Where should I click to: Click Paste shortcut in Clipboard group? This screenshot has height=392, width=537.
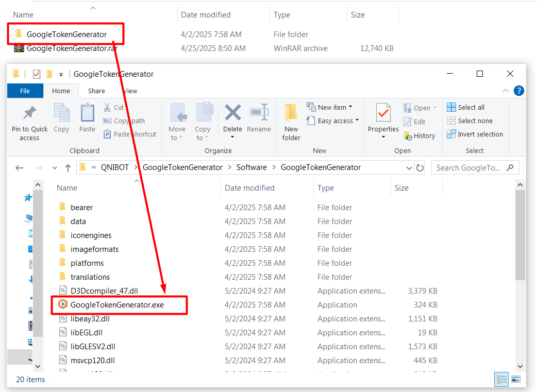[x=130, y=134]
